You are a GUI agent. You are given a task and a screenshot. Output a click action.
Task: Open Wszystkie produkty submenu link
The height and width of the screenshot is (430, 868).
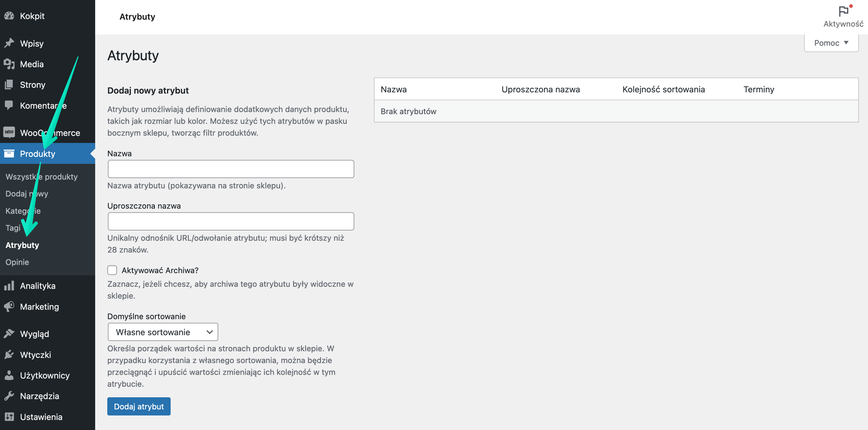42,177
